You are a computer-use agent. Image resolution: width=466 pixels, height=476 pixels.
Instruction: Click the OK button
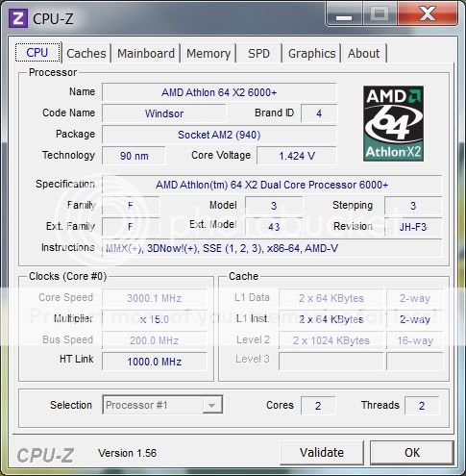click(412, 453)
